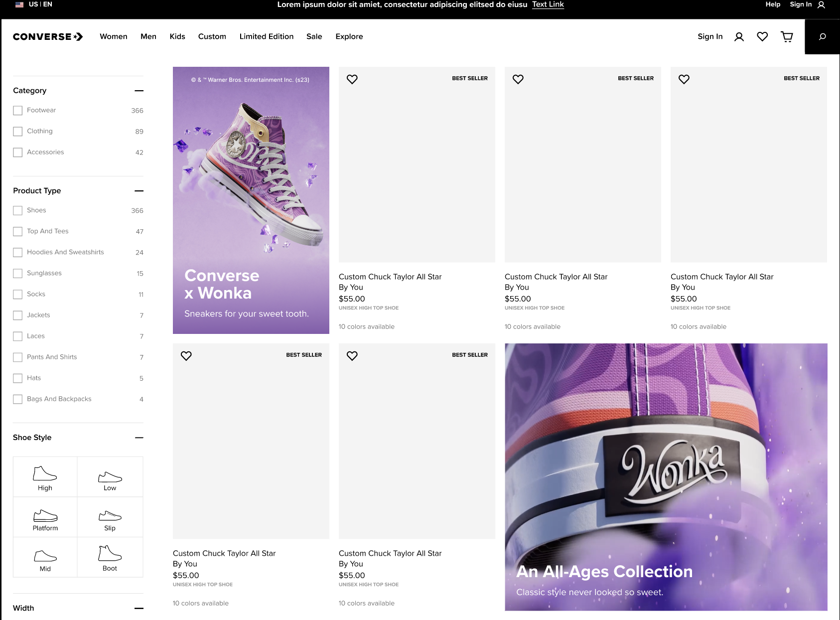This screenshot has height=620, width=840.
Task: Open the Women menu
Action: [113, 36]
